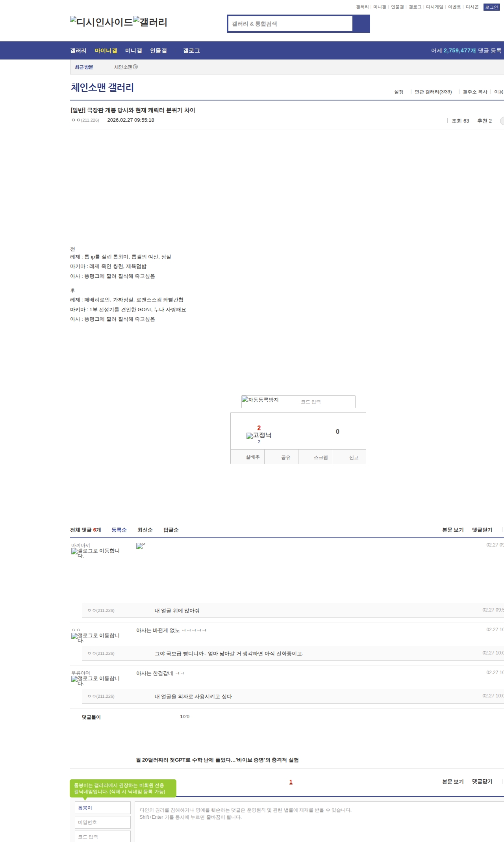Click the 로그인 button at the top
Screen dimensions: 504x842
491,7
